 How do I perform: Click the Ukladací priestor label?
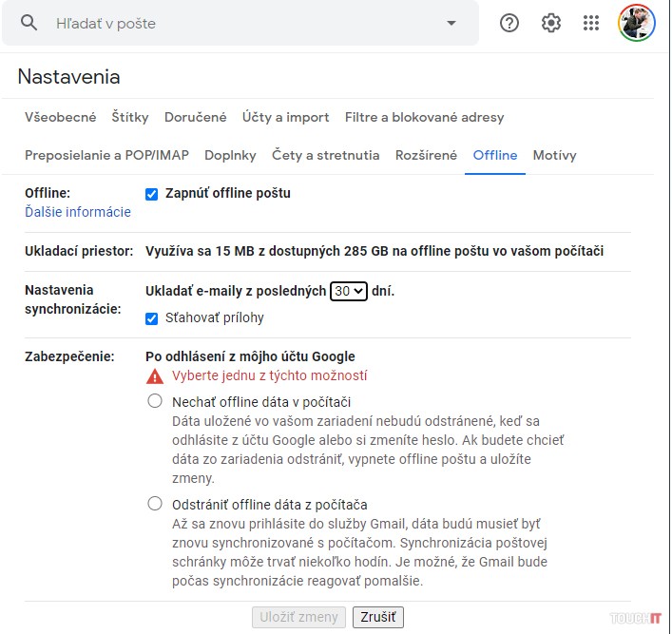pyautogui.click(x=79, y=251)
